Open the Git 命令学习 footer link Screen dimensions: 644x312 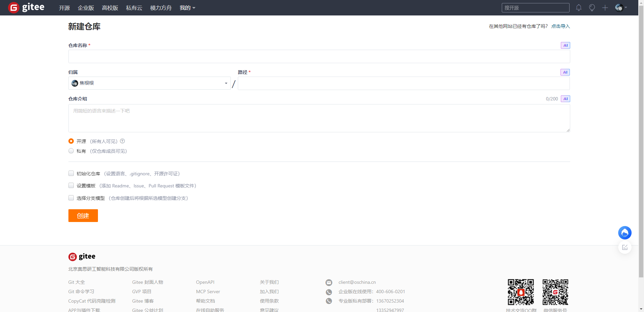click(81, 292)
